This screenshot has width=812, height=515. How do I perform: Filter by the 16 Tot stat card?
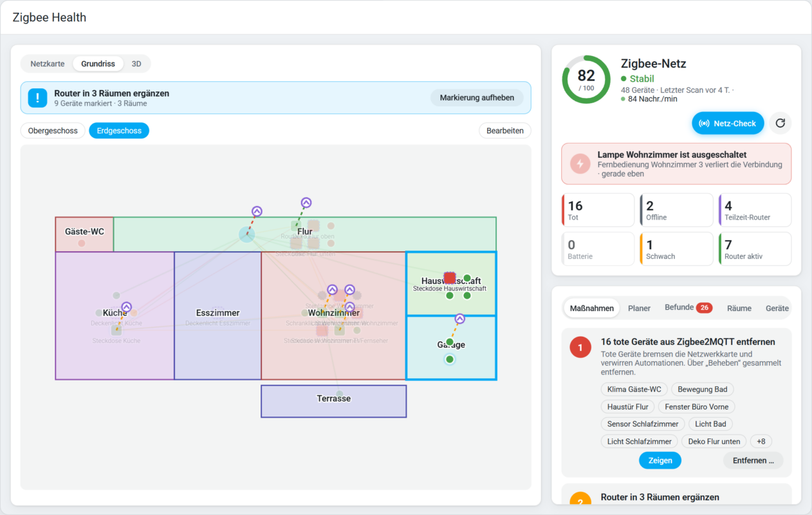tap(598, 211)
